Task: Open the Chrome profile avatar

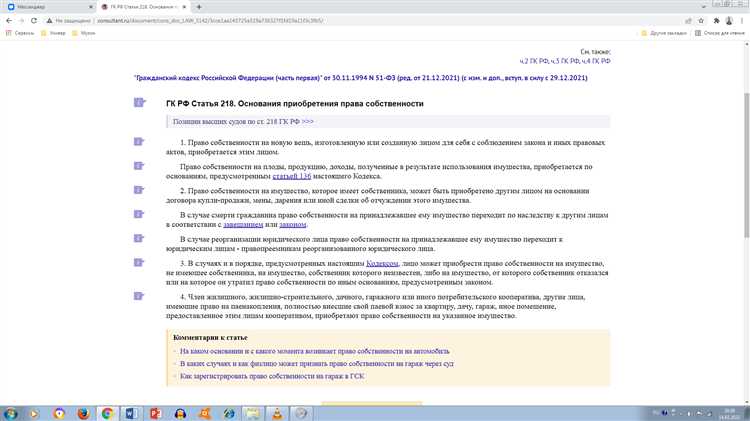Action: (x=729, y=21)
